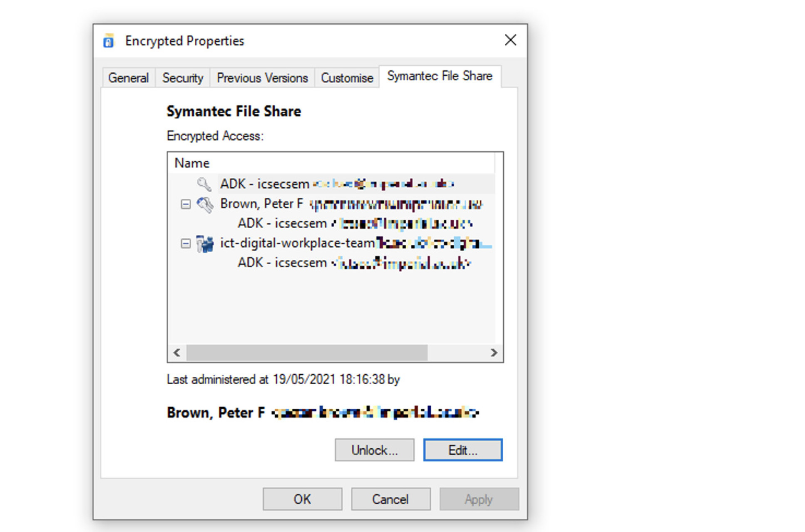Click the left scroll arrow in the list

(177, 353)
